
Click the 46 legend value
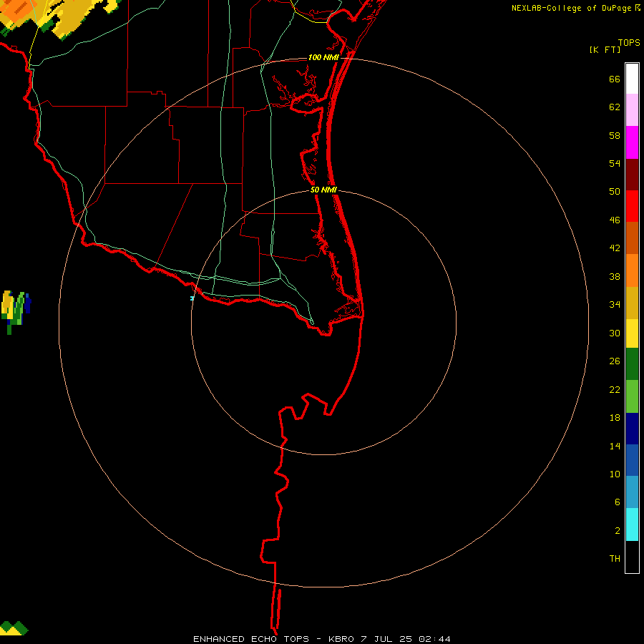pos(615,220)
